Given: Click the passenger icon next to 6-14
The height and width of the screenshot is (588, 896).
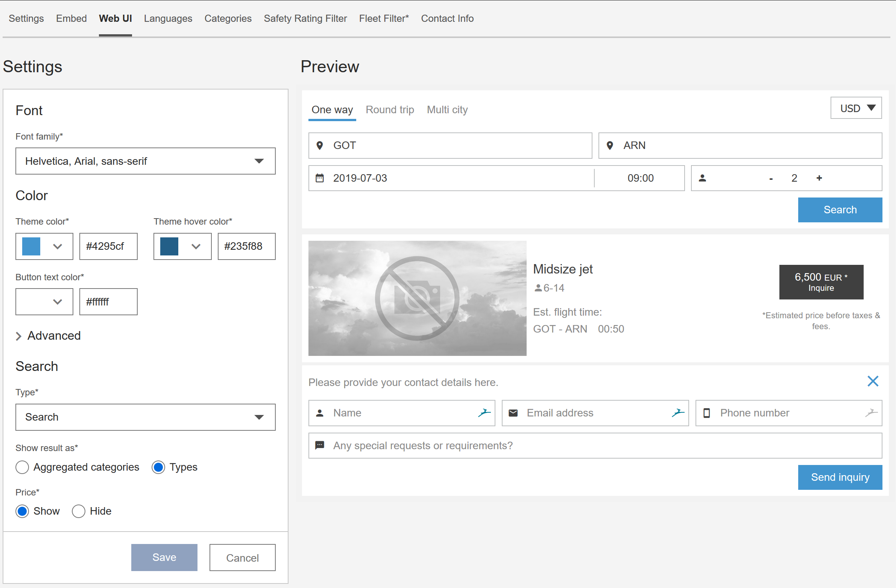Looking at the screenshot, I should point(538,288).
